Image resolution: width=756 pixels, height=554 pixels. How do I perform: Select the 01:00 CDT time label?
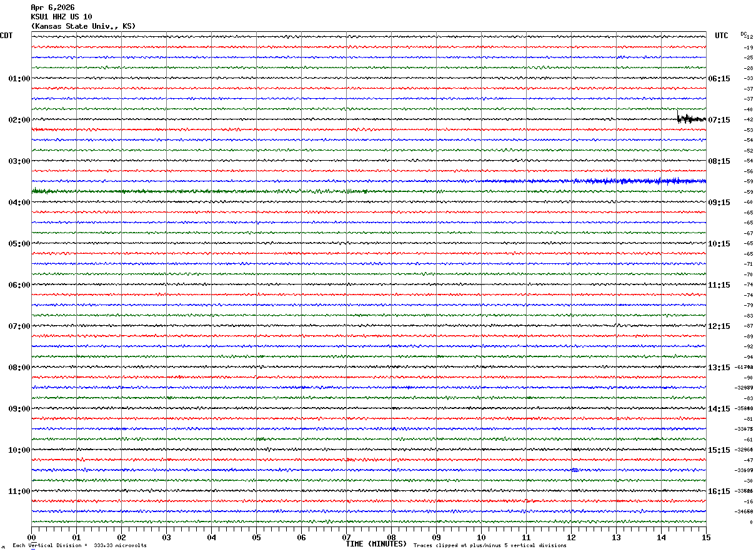tap(19, 79)
